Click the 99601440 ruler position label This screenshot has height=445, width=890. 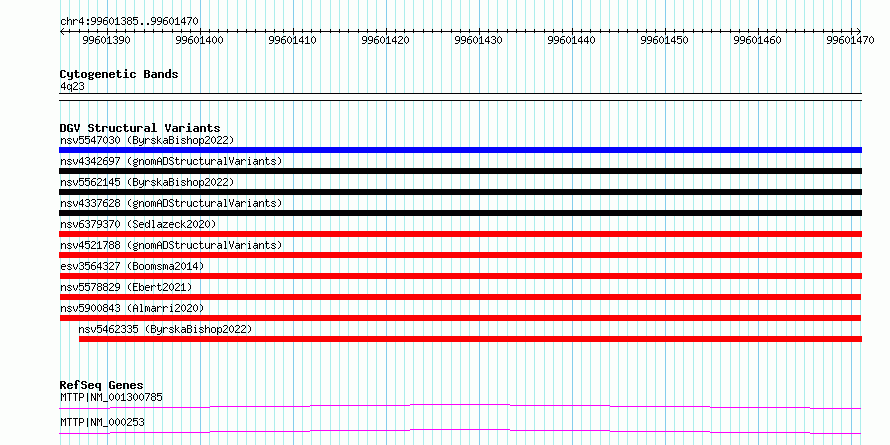point(572,40)
